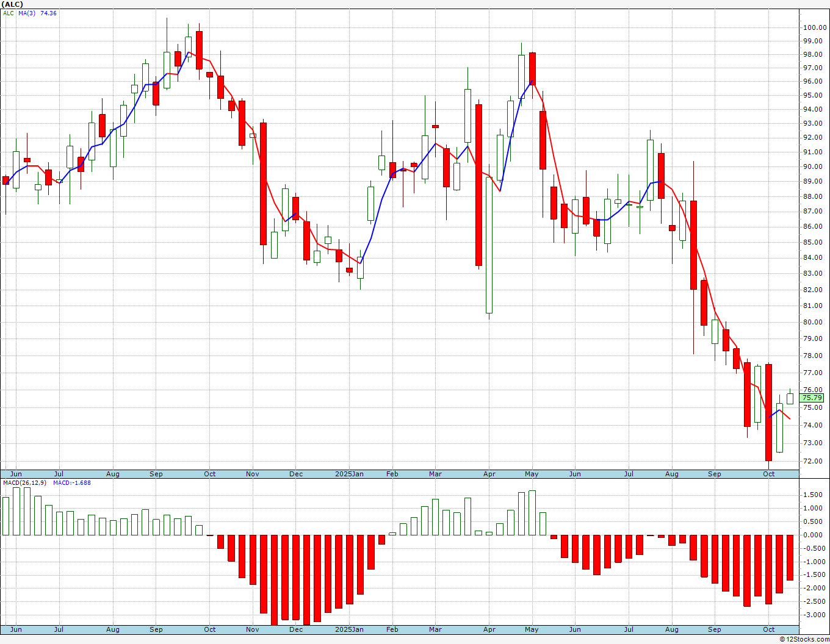This screenshot has width=830, height=644.
Task: Select the 74.00 price axis label
Action: pyautogui.click(x=812, y=425)
